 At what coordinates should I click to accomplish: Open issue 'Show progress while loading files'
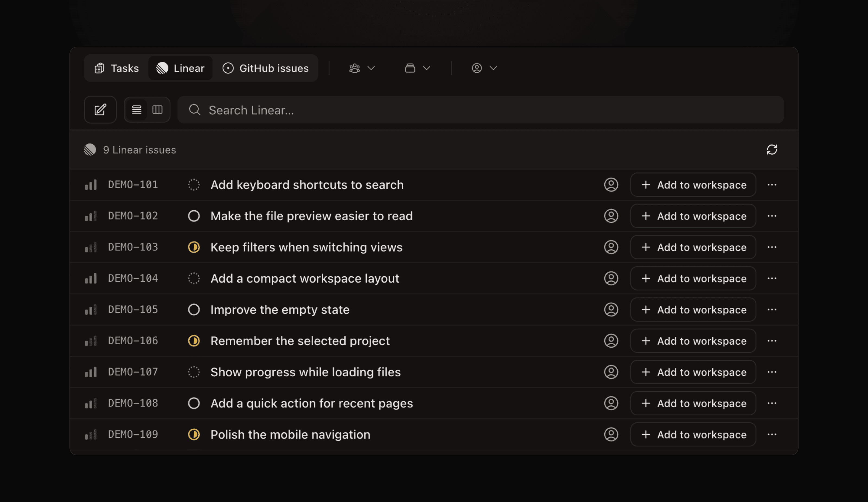coord(305,372)
